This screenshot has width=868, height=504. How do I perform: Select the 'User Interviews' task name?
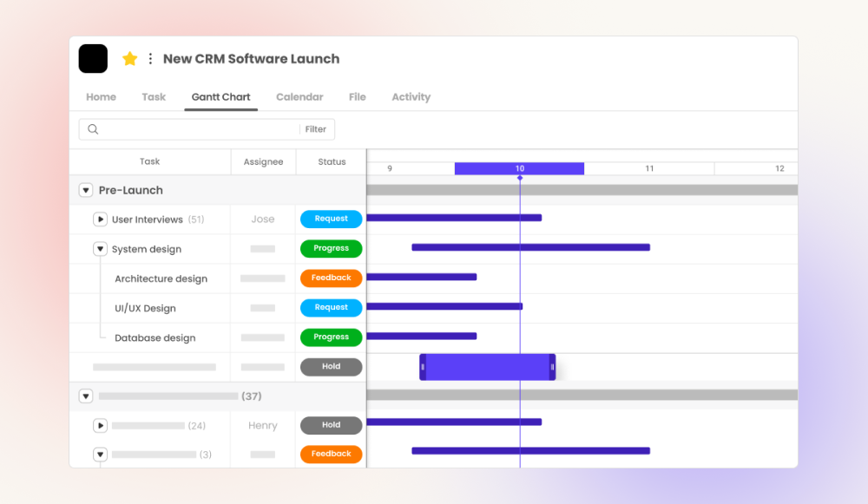(x=148, y=219)
